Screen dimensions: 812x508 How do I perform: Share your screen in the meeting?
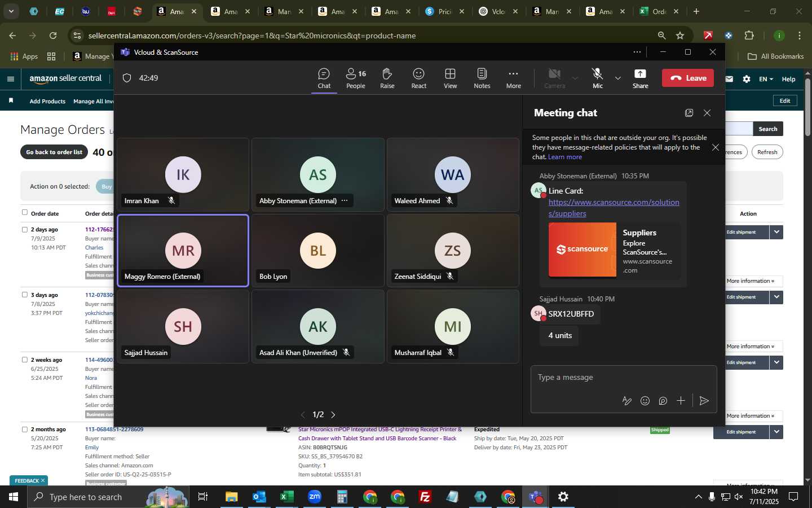(x=640, y=78)
